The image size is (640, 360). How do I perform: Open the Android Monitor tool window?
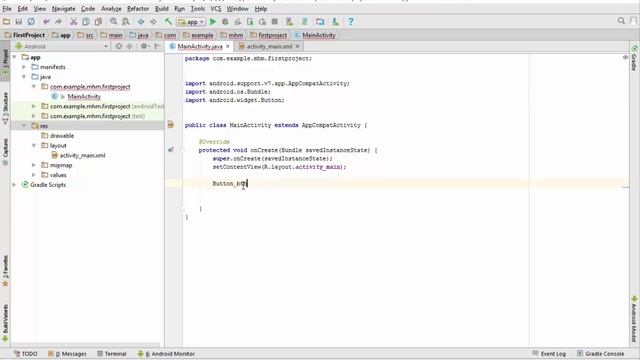click(x=166, y=353)
